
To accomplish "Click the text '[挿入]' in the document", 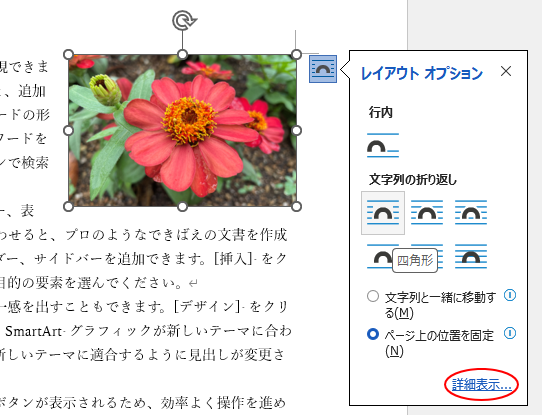I will pos(233,259).
